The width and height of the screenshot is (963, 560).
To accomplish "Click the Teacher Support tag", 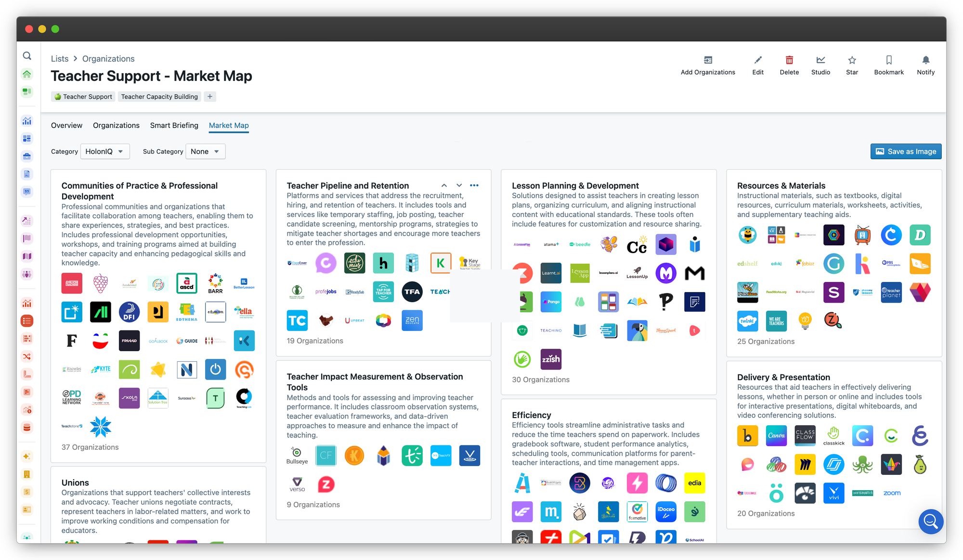I will click(83, 97).
